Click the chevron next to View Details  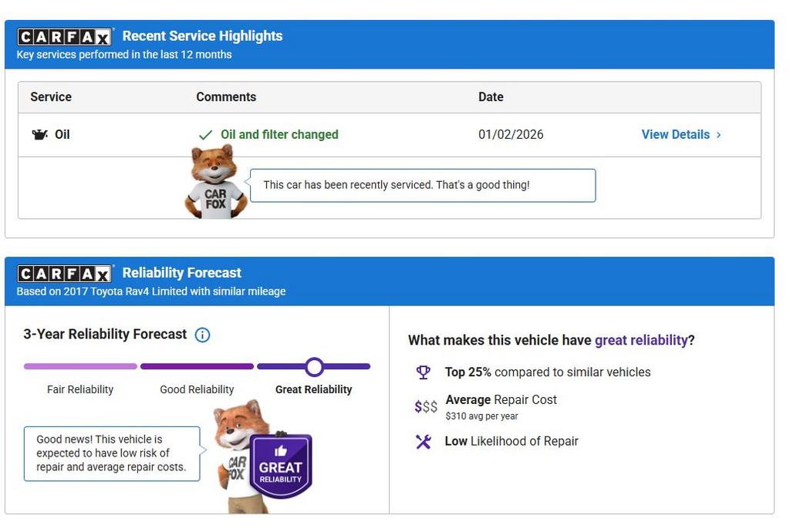tap(719, 135)
